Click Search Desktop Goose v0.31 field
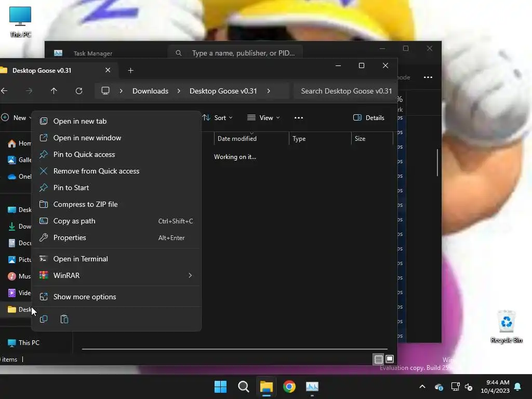 pos(345,91)
